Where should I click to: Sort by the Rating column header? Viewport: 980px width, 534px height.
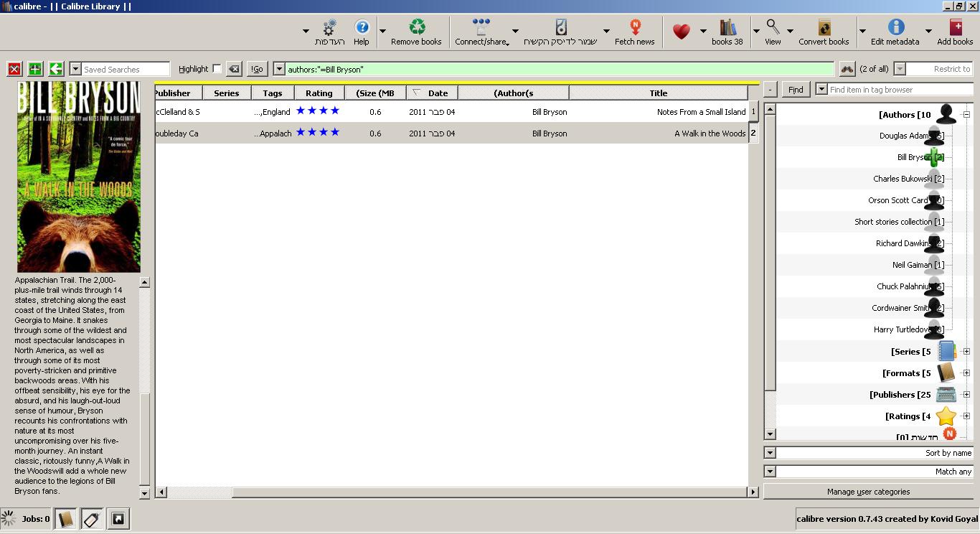click(319, 93)
